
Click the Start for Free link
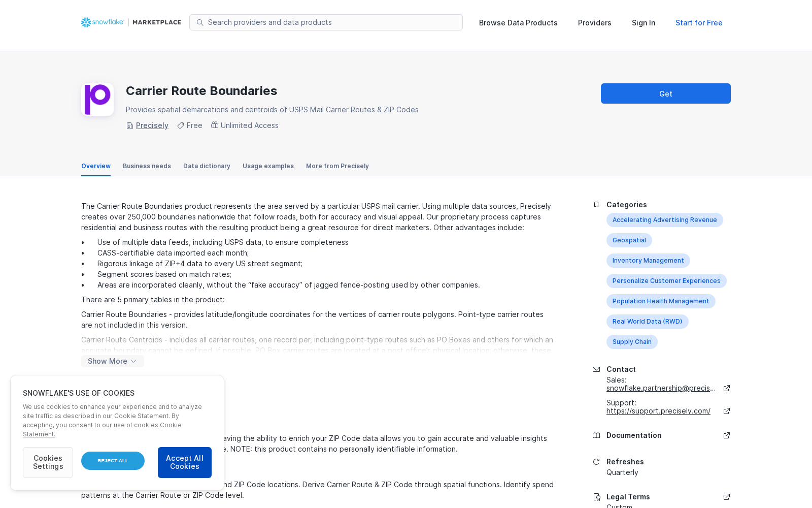point(699,23)
